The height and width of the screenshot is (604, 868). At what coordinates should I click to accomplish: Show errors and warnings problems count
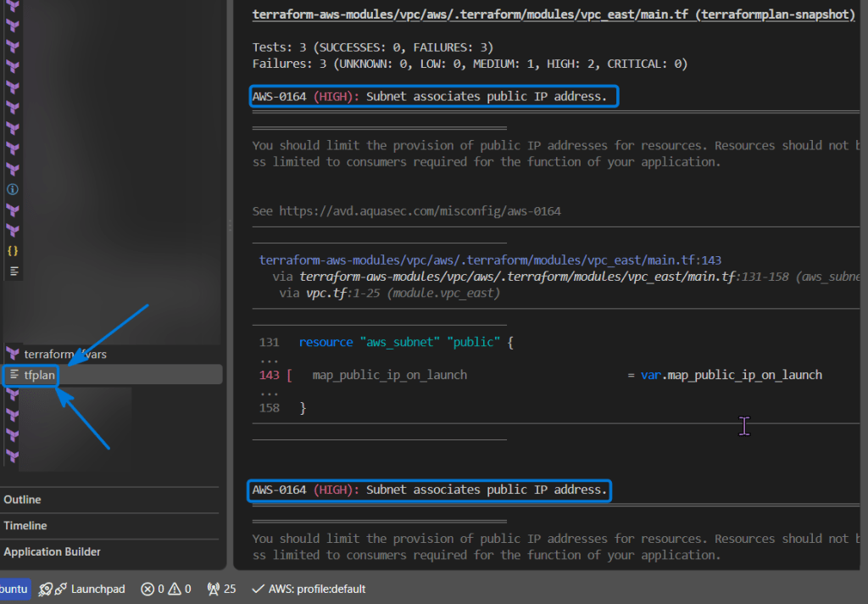coord(165,589)
